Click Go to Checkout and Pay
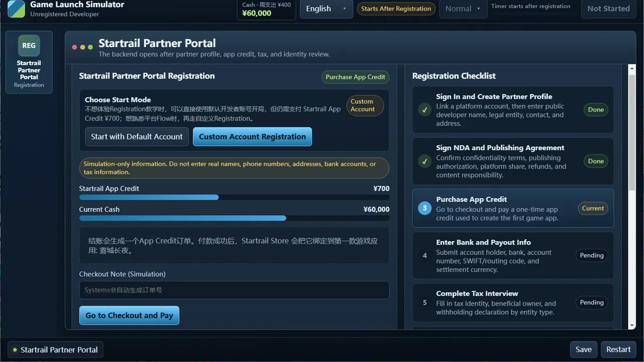The height and width of the screenshot is (362, 644). [x=129, y=316]
